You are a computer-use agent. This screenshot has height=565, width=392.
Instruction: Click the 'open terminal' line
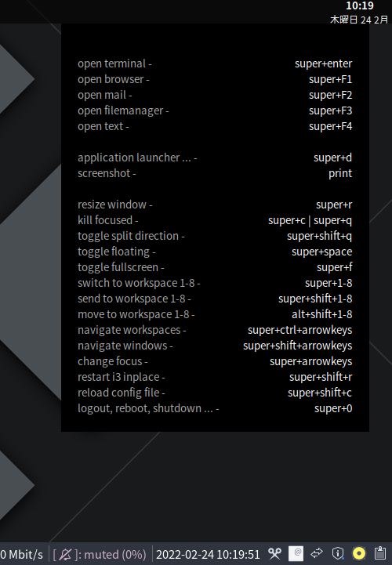pos(114,63)
